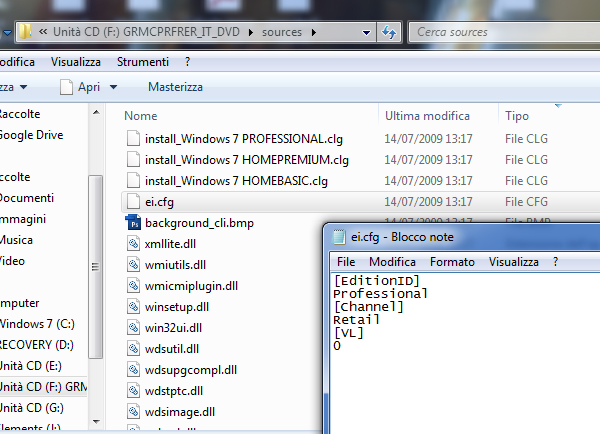Click the 'Unità CD (F:) GRMCPRFRER_IT_DVD' breadcrumb
The width and height of the screenshot is (600, 434).
coord(146,32)
